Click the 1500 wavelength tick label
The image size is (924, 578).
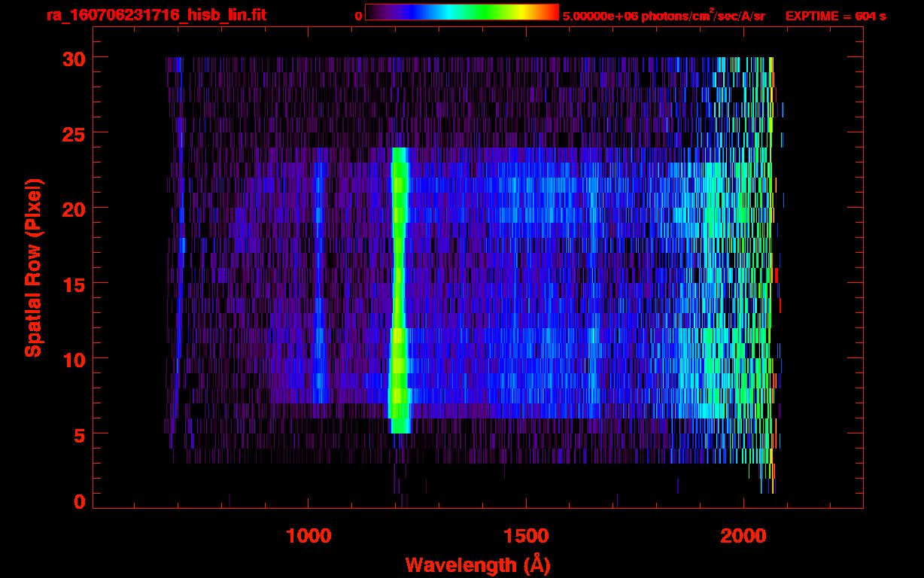click(x=526, y=535)
